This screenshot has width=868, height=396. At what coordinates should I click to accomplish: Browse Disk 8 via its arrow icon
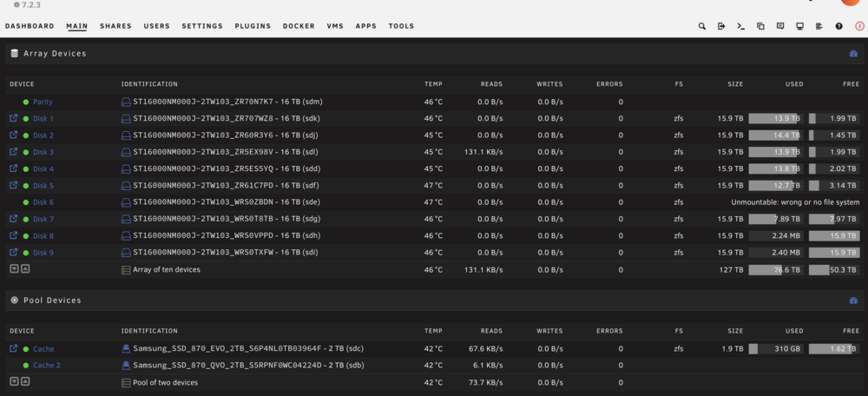[x=14, y=235]
